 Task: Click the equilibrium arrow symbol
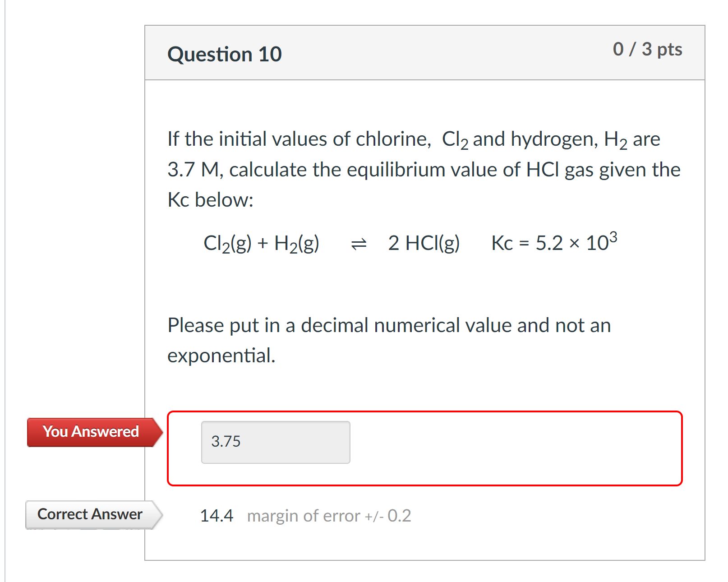357,244
